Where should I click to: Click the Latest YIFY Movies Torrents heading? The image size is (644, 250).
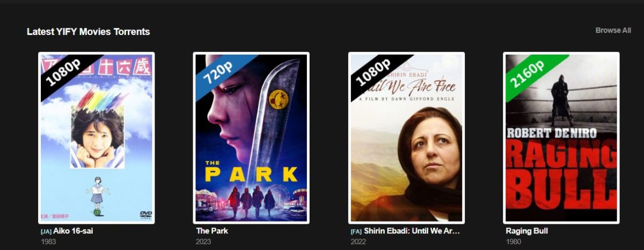click(89, 32)
